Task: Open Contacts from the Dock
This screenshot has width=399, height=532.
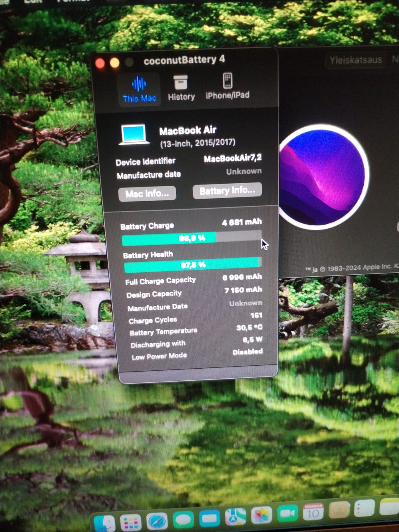Action: (340, 510)
